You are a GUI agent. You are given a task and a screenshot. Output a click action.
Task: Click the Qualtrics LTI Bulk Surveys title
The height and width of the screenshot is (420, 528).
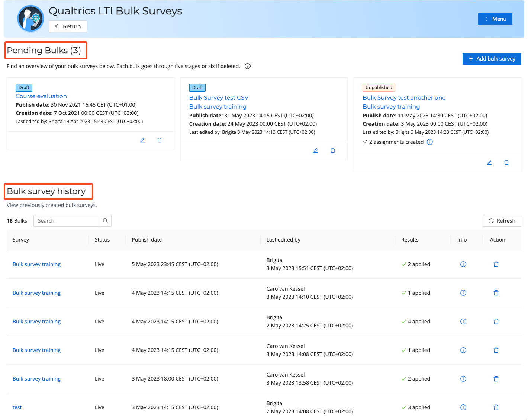coord(116,11)
